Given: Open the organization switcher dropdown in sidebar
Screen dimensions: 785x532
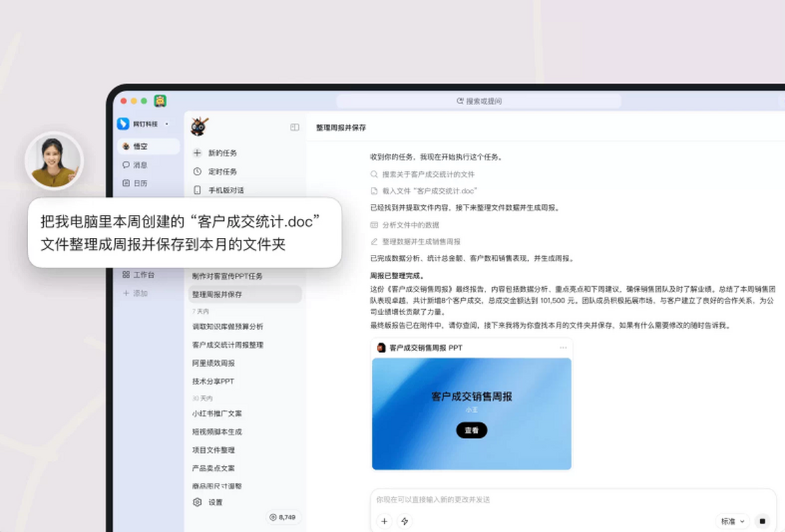Looking at the screenshot, I should [x=167, y=124].
